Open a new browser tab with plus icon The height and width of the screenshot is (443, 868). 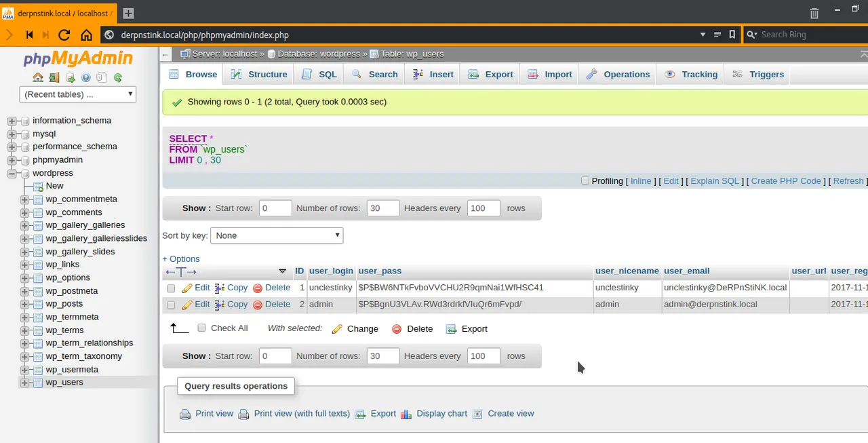[x=128, y=13]
